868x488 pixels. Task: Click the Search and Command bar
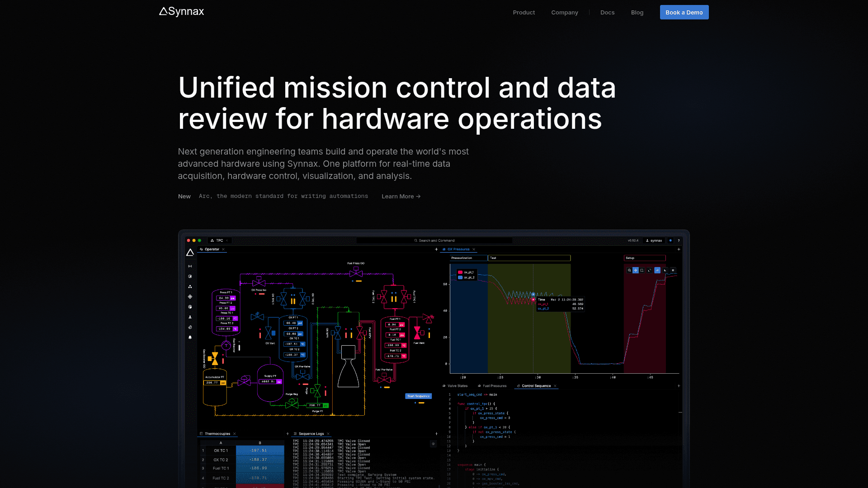pyautogui.click(x=434, y=240)
